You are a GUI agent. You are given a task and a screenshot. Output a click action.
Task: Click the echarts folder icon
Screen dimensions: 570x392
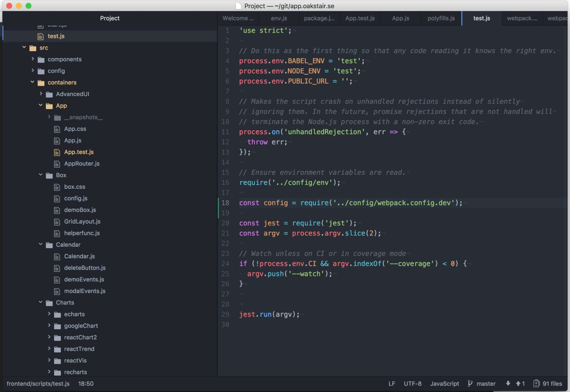(58, 314)
